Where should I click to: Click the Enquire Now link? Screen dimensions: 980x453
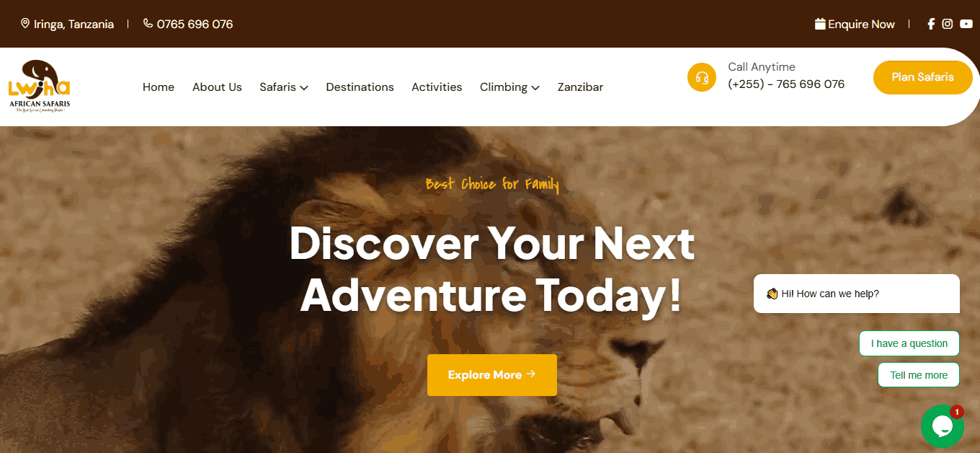coord(861,24)
